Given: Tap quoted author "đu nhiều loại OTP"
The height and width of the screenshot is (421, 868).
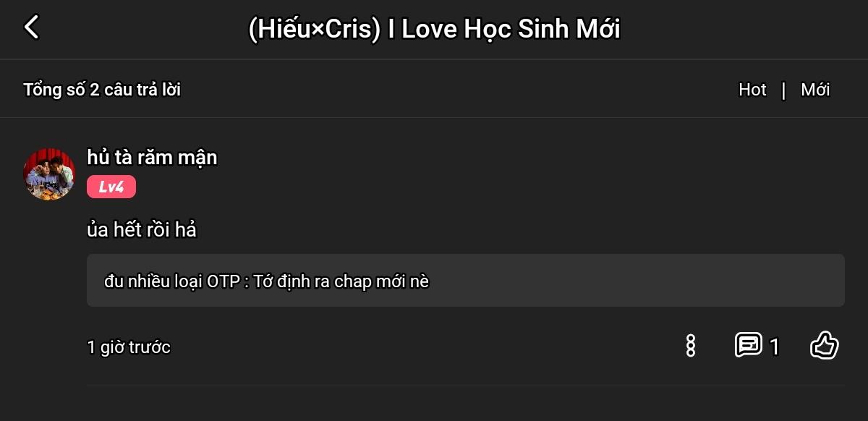Looking at the screenshot, I should [x=171, y=281].
